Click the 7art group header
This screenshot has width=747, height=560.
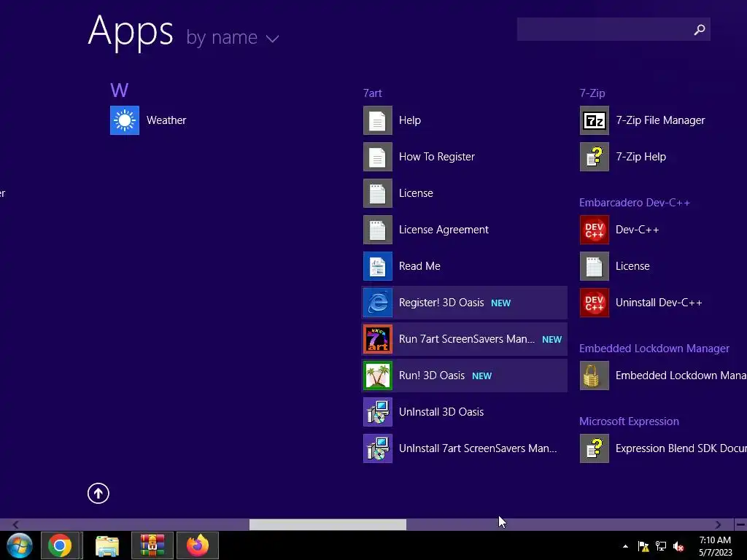373,93
